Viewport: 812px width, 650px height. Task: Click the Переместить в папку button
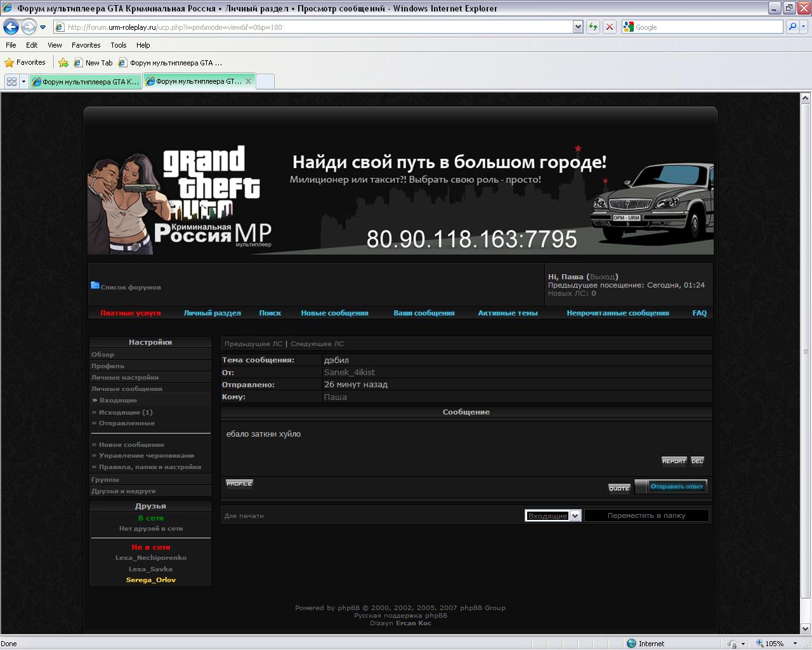point(646,515)
